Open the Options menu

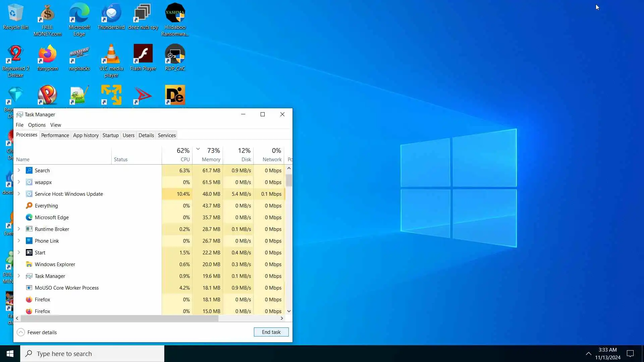point(37,125)
